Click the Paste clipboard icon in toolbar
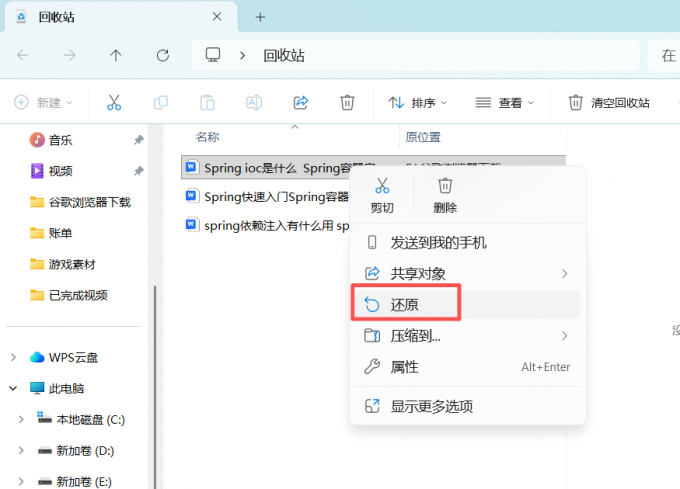Viewport: 680px width, 489px height. click(x=207, y=103)
